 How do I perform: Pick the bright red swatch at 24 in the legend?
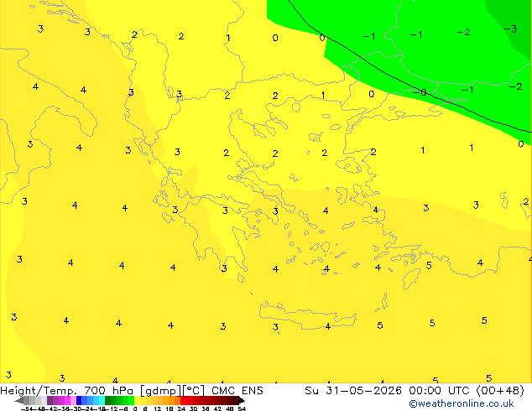coord(183,401)
